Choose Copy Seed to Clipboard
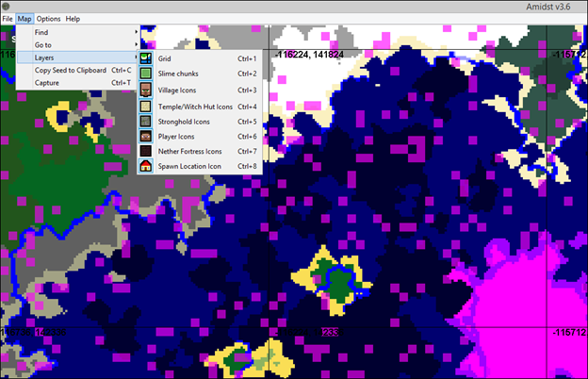The width and height of the screenshot is (588, 379). (x=78, y=70)
